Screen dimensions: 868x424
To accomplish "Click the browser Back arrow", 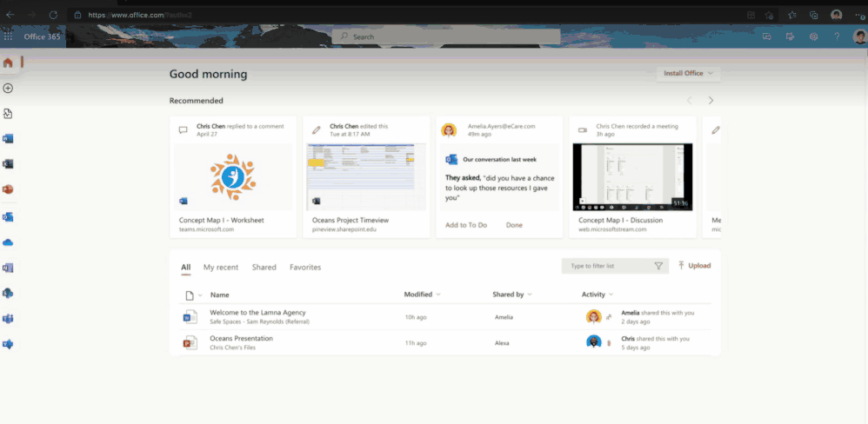I will tap(10, 15).
